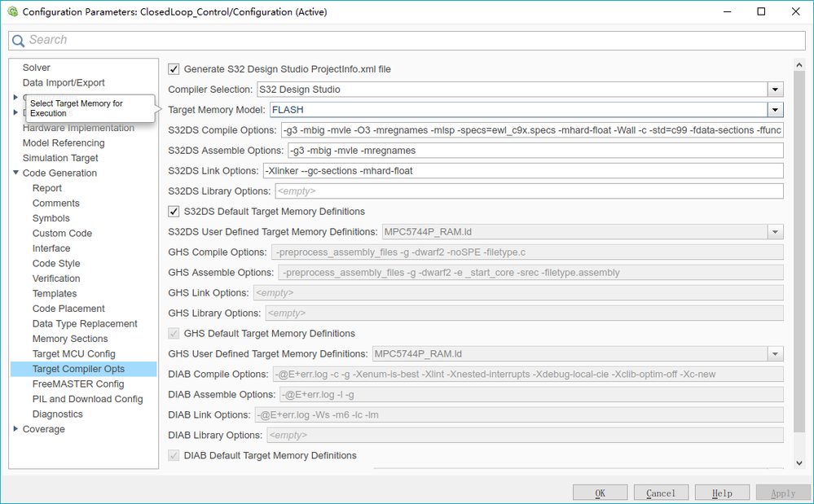Select Solver in the category tree
This screenshot has width=814, height=504.
pyautogui.click(x=37, y=68)
